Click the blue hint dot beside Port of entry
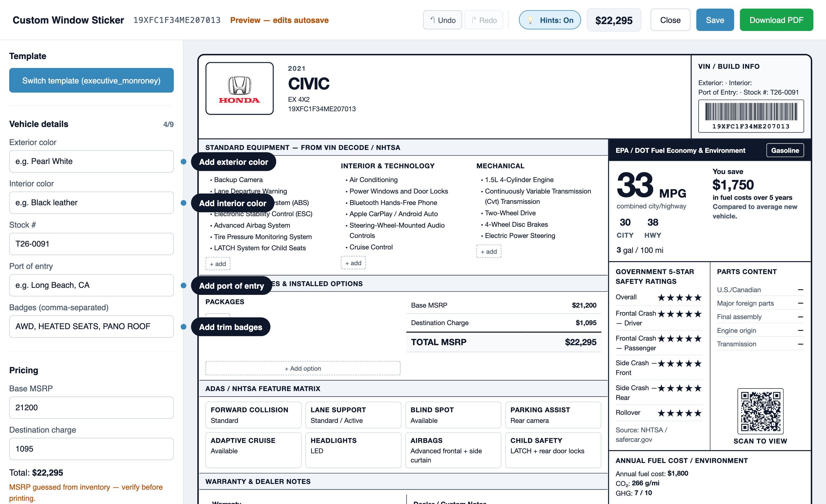 point(183,286)
